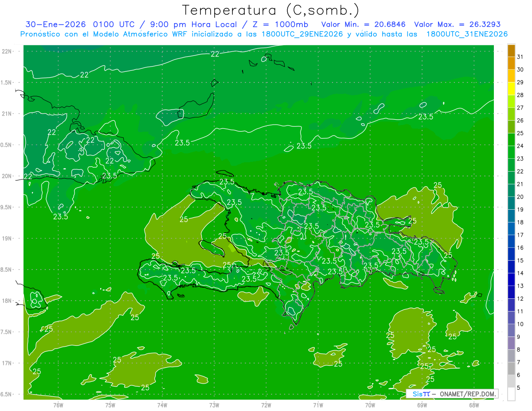Click the '69W' longitude axis label
Image resolution: width=532 pixels, height=411 pixels.
click(422, 405)
